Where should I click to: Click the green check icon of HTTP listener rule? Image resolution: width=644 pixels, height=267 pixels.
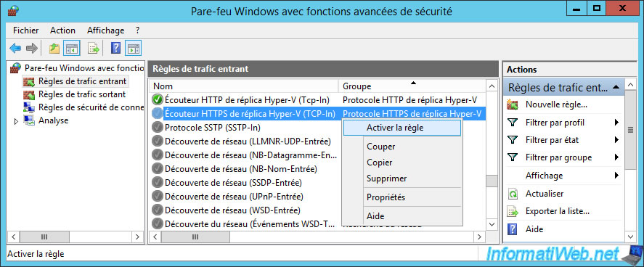pos(158,99)
